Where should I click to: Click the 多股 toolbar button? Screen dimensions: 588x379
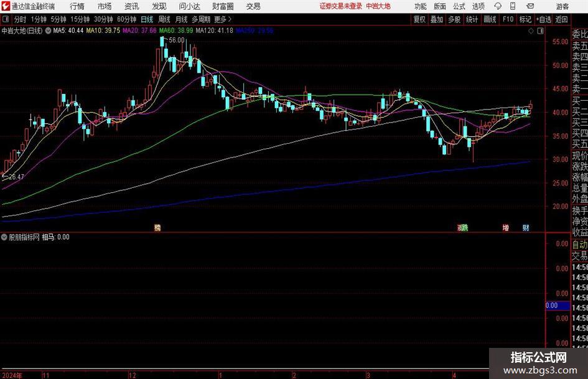454,19
